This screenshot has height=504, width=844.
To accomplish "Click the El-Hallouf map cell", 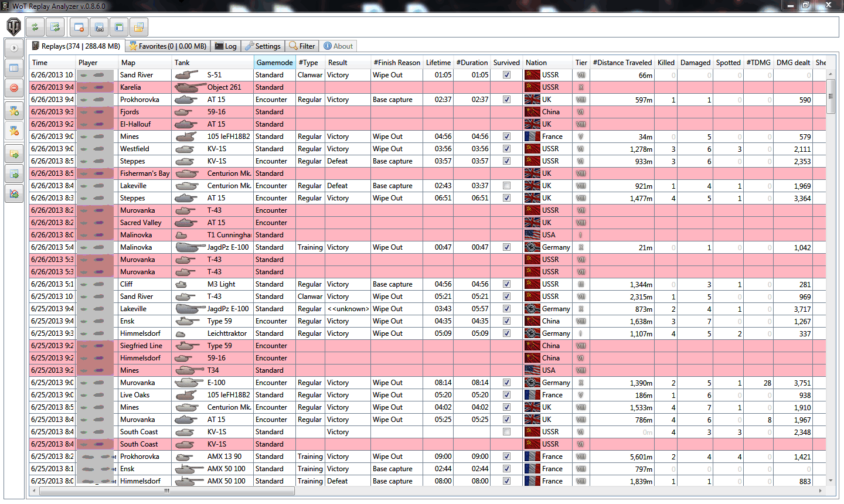I will (145, 124).
